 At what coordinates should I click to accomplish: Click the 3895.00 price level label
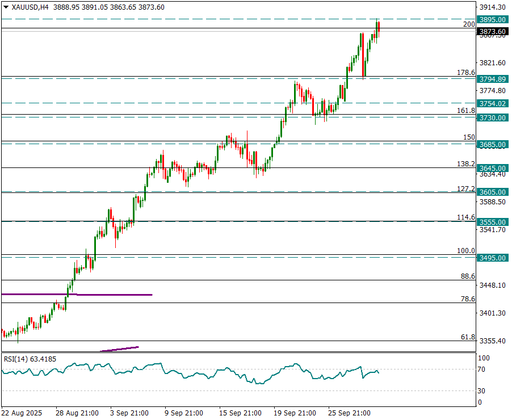492,19
